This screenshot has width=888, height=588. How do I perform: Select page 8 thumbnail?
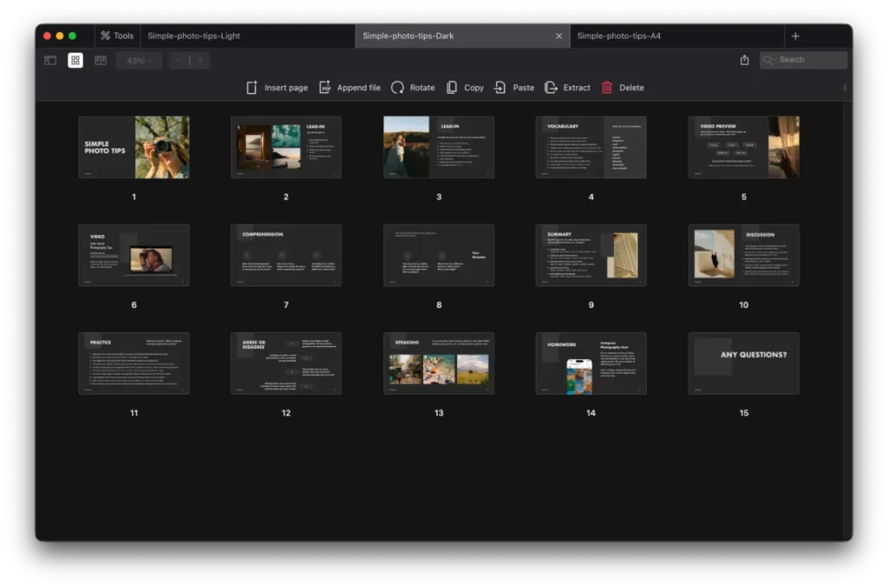click(x=439, y=255)
